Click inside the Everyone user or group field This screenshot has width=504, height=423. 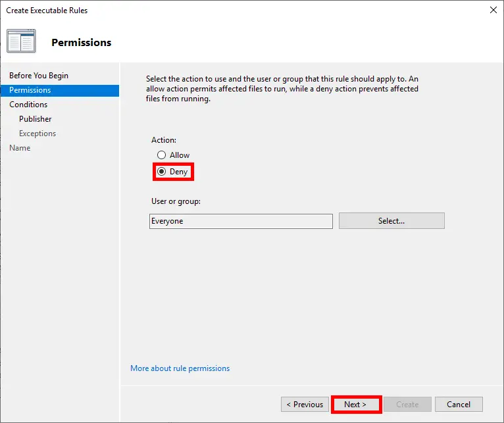(241, 221)
